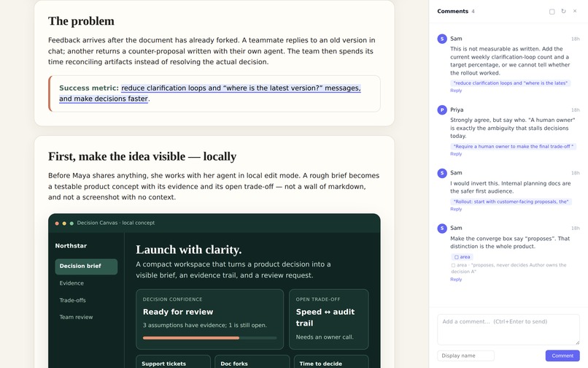Close the Comments panel

tap(575, 11)
